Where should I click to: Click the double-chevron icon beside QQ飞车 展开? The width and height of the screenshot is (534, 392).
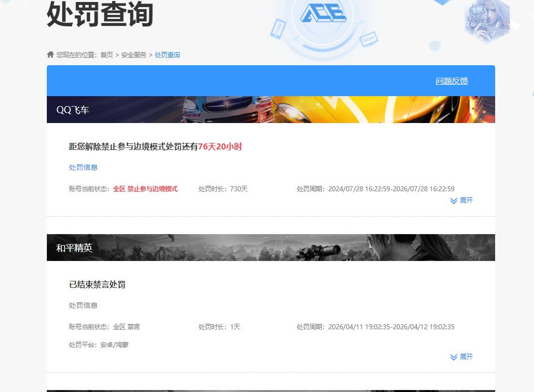[454, 201]
